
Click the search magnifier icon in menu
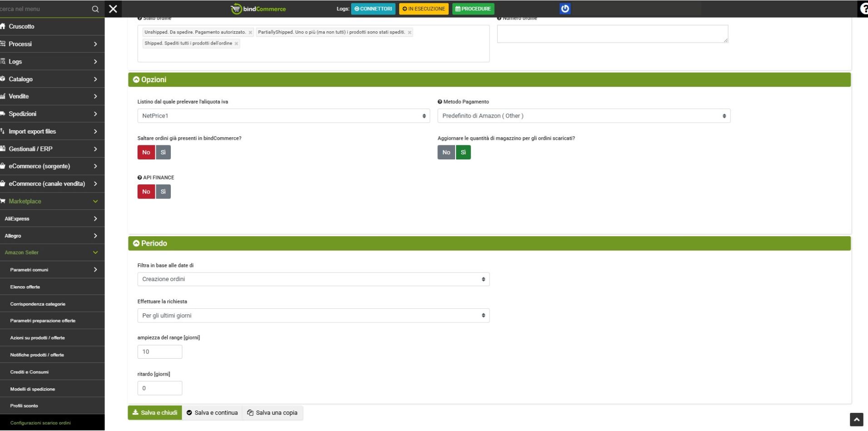tap(95, 9)
